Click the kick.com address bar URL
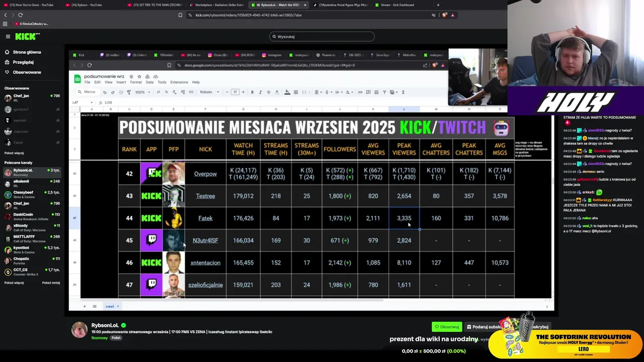The image size is (644, 362). 249,15
